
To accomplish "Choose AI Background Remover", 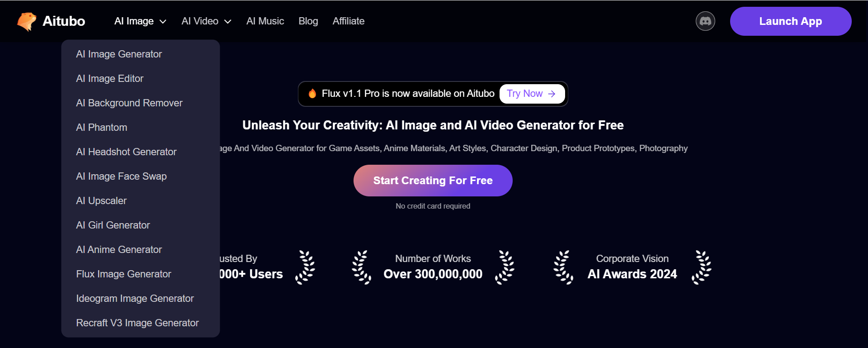I will 129,103.
